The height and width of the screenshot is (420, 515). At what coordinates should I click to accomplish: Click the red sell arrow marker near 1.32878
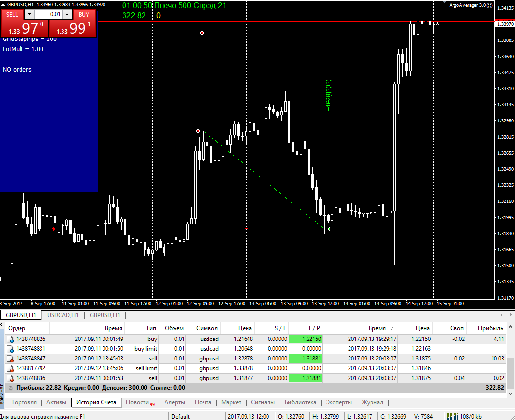(198, 131)
